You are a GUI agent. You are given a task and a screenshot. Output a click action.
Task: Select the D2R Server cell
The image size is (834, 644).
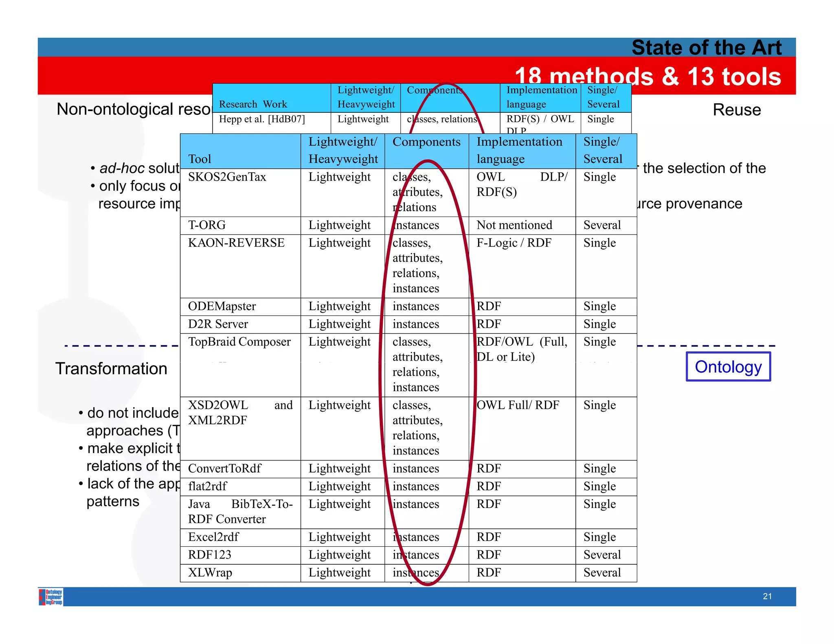[241, 324]
